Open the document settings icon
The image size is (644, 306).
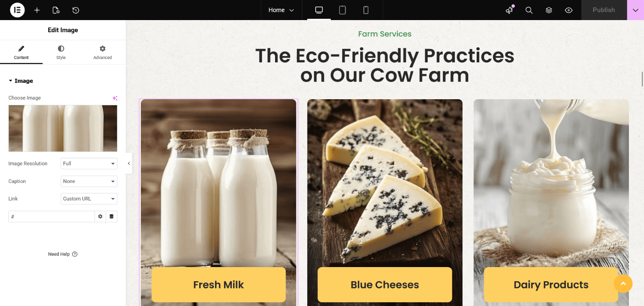(x=56, y=10)
